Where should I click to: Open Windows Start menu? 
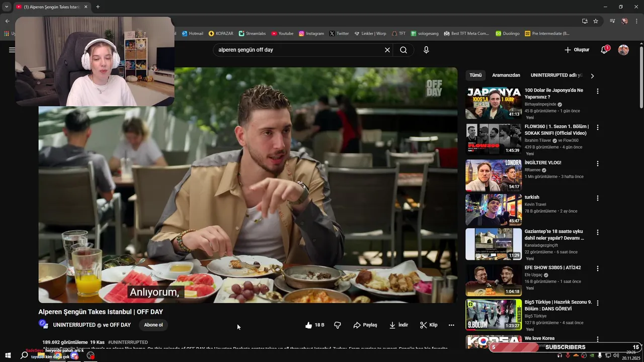[8, 355]
